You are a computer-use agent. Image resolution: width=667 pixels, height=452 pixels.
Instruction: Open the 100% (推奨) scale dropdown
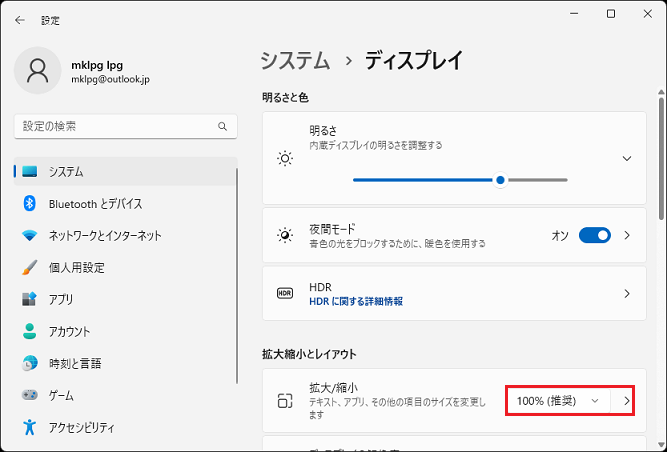tap(558, 401)
